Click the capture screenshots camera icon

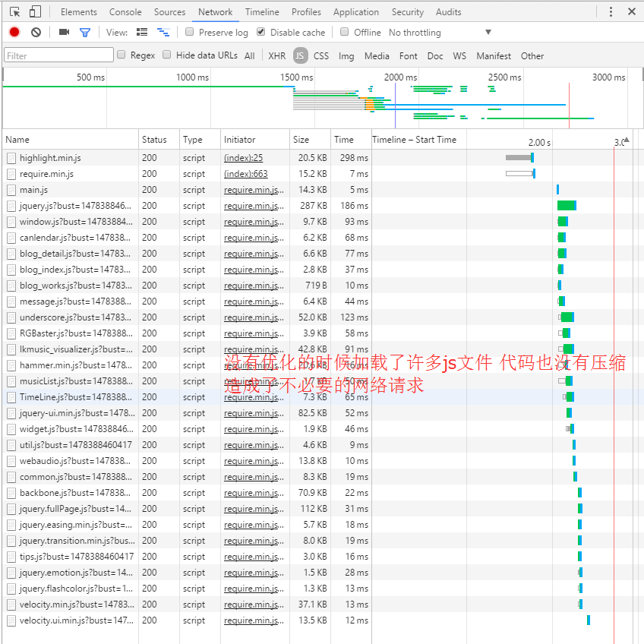(x=64, y=32)
